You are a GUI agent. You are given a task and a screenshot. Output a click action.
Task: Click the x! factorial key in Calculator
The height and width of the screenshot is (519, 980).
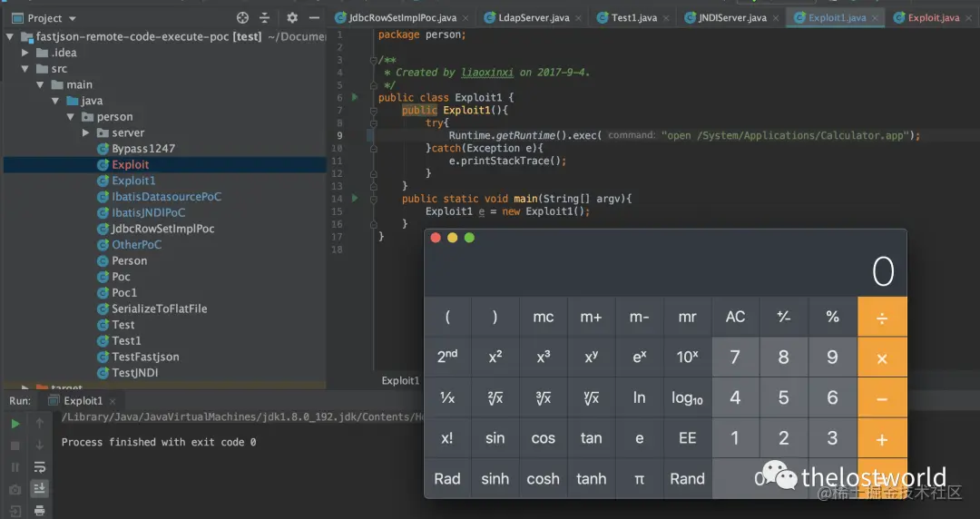coord(447,438)
